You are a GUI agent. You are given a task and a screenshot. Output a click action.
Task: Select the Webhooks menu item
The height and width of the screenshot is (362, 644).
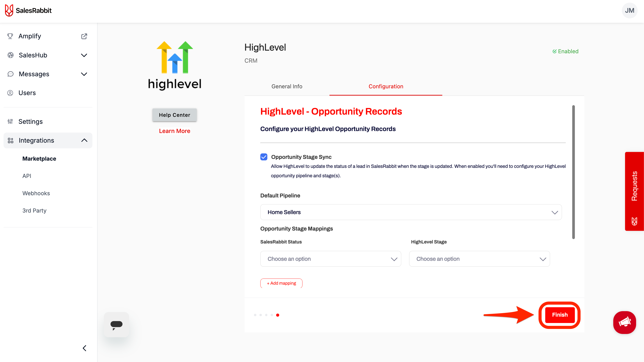[36, 193]
